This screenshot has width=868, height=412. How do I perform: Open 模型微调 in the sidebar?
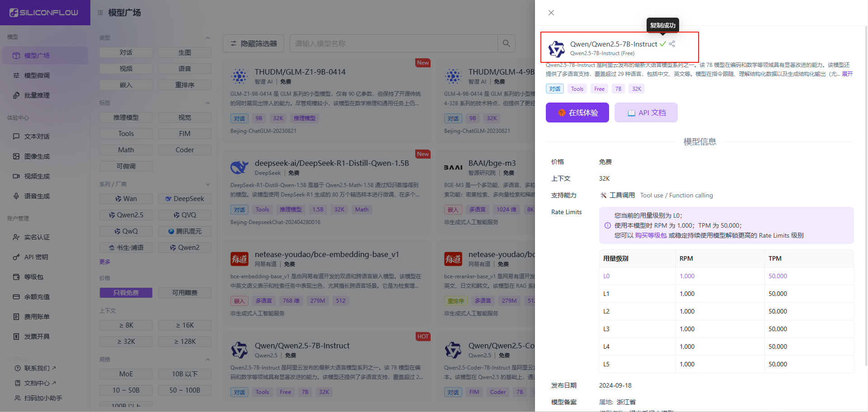tap(37, 75)
